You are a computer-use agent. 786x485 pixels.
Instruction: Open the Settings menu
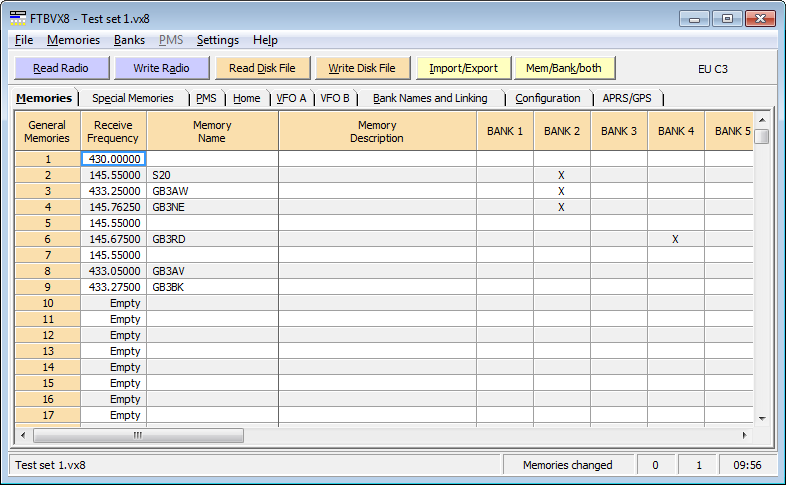[x=217, y=40]
